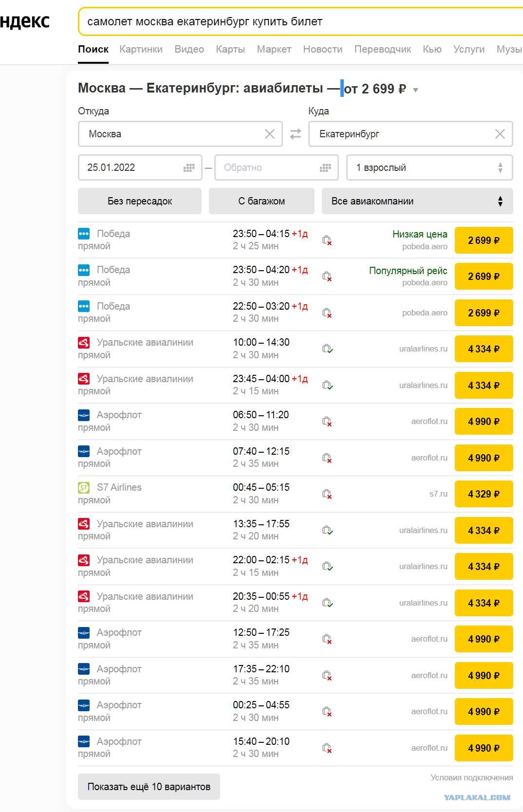Switch to the Карты tab
The image size is (523, 812).
coord(230,49)
